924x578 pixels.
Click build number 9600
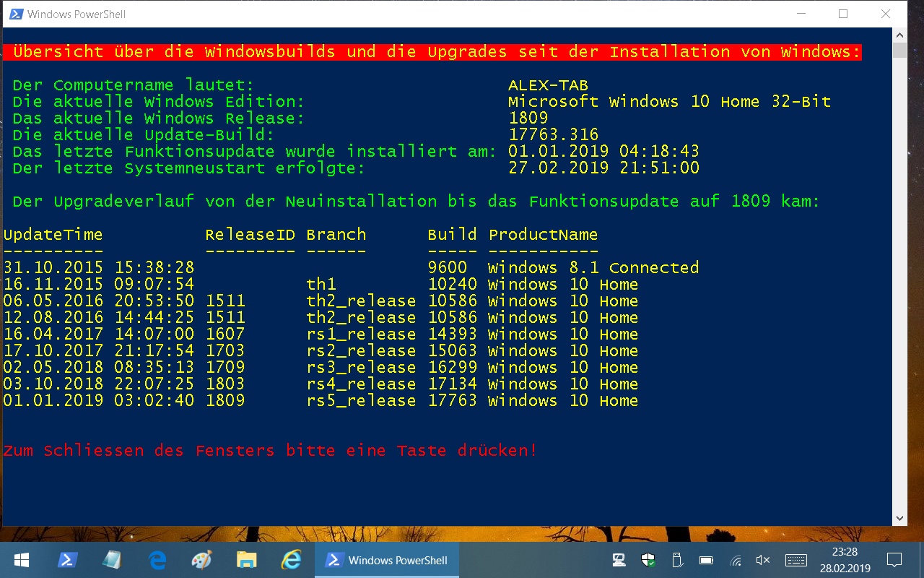click(x=447, y=268)
